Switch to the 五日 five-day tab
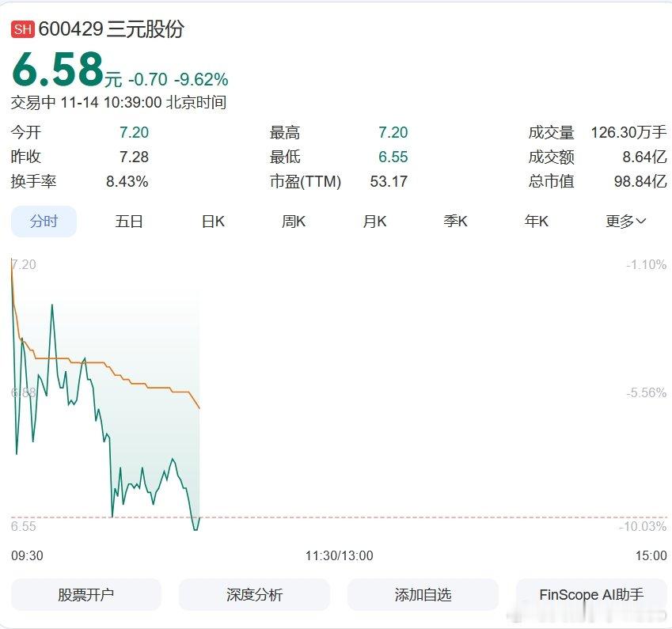Screen dimensions: 672x629 click(128, 222)
